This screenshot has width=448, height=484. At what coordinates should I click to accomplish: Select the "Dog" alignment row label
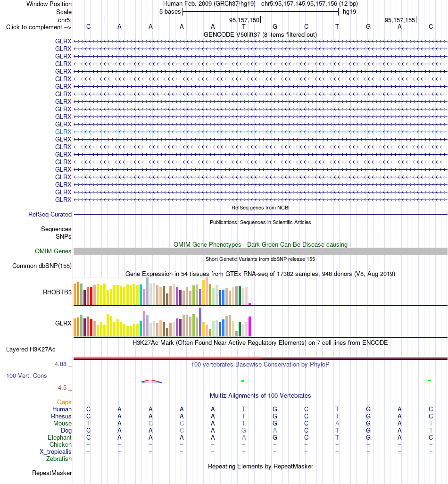(x=66, y=430)
